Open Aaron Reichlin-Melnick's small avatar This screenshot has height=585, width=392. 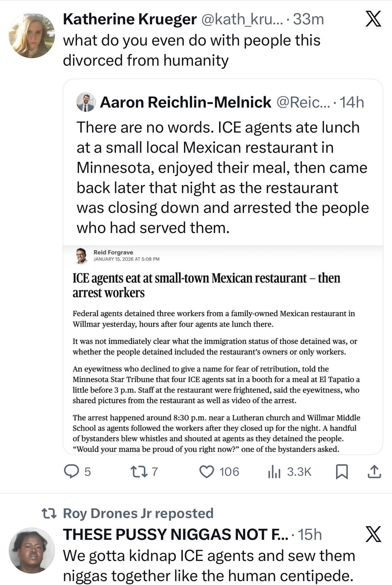[x=86, y=102]
